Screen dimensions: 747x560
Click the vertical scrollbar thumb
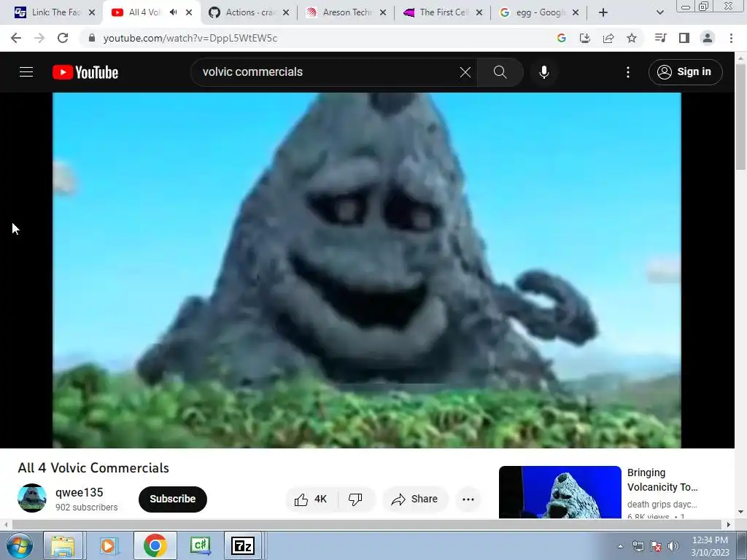pos(740,117)
